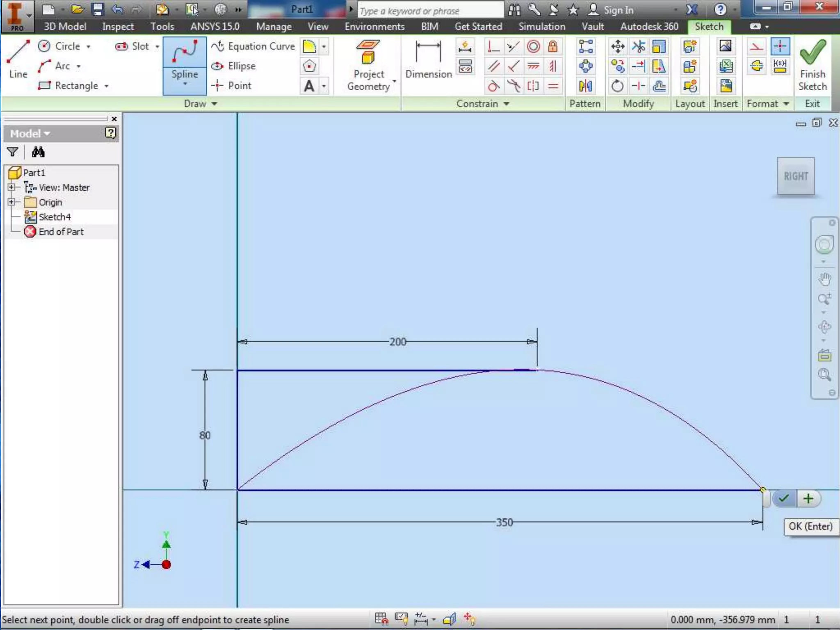The height and width of the screenshot is (630, 840).
Task: Expand the Origin folder node
Action: [x=11, y=202]
